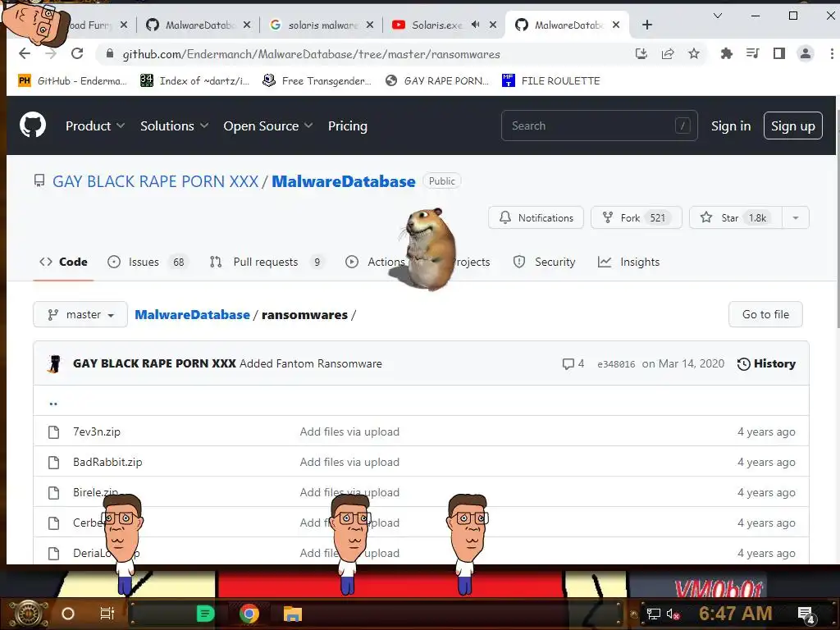Click the GitHub Search field

(x=599, y=126)
